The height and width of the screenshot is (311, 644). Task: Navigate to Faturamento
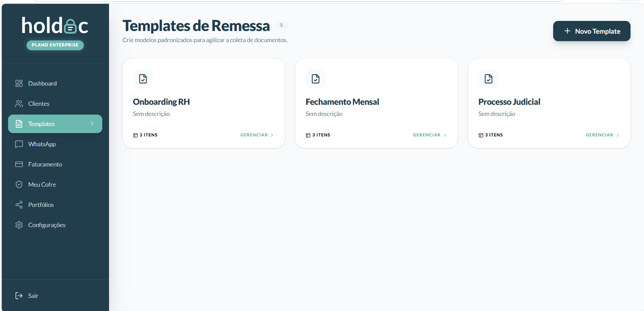[x=55, y=164]
